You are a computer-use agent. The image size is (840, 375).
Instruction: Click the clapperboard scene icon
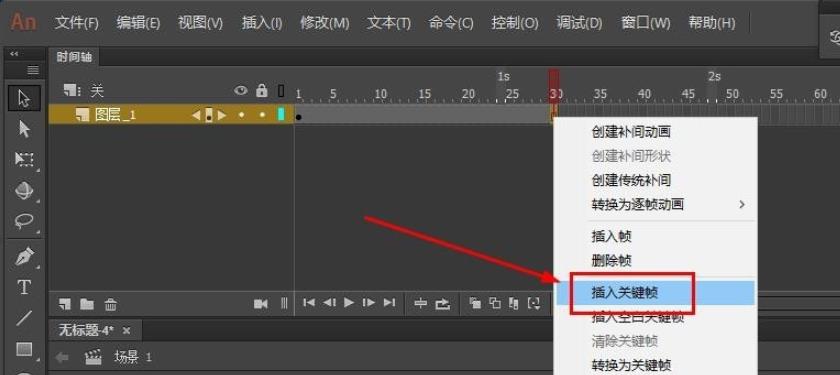coord(94,357)
